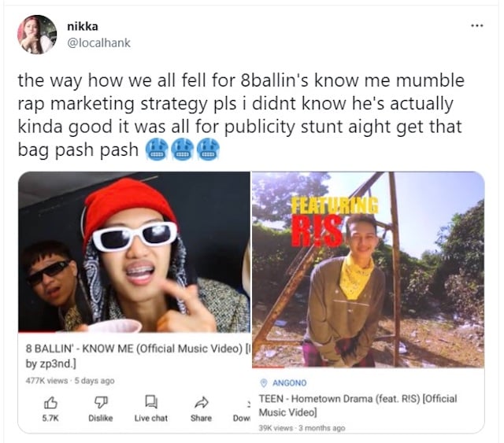Click the thumbs-down Dislike icon
This screenshot has height=443, width=504.
coord(101,403)
